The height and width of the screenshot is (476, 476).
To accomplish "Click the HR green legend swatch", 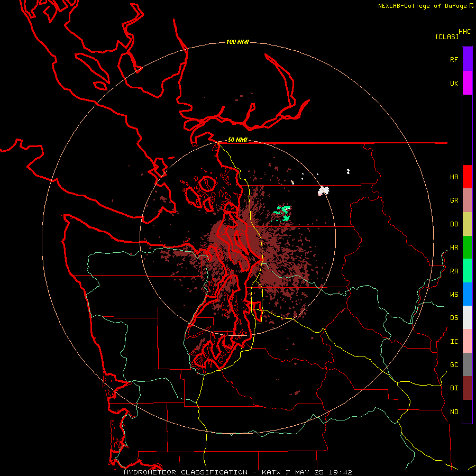I will coord(467,248).
